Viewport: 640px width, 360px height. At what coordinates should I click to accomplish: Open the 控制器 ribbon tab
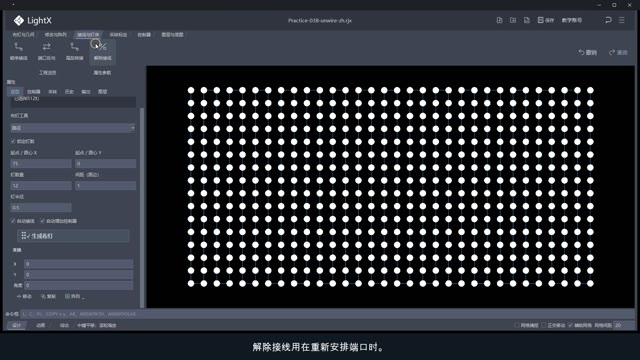pyautogui.click(x=144, y=35)
